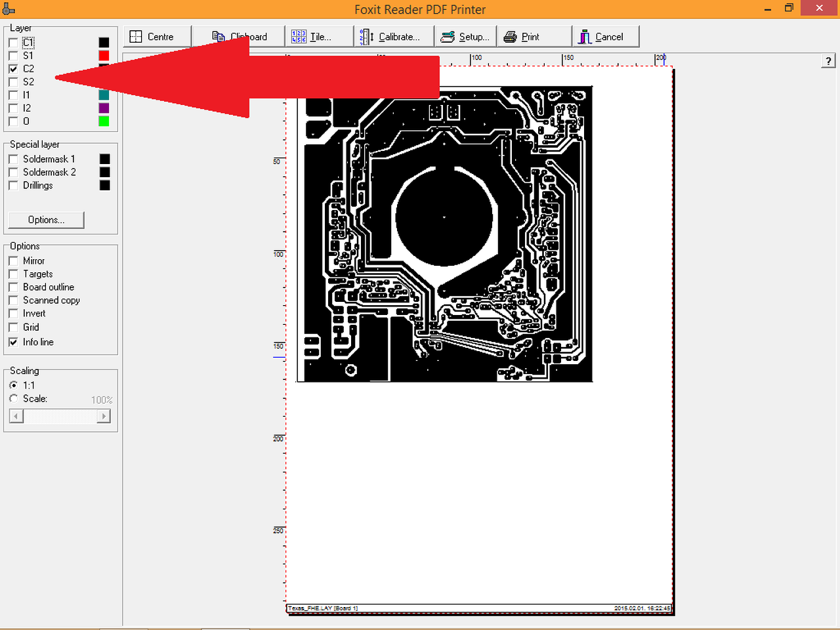Open help with the question mark button
The width and height of the screenshot is (840, 630).
tap(828, 61)
